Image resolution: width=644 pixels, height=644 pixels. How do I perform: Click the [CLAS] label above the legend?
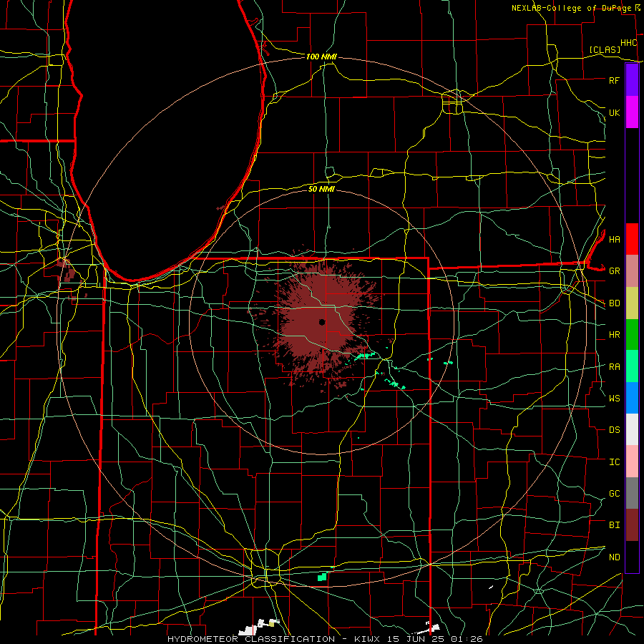[605, 49]
